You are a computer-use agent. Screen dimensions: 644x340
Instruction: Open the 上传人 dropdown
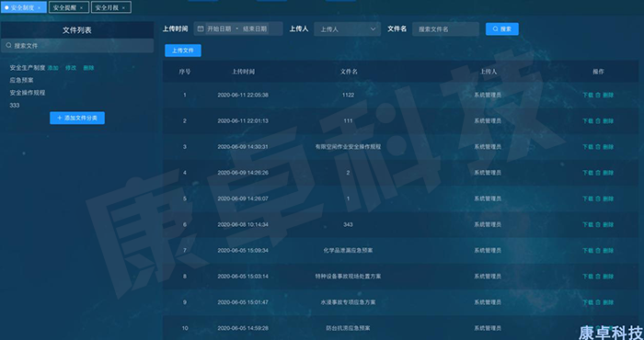point(348,29)
